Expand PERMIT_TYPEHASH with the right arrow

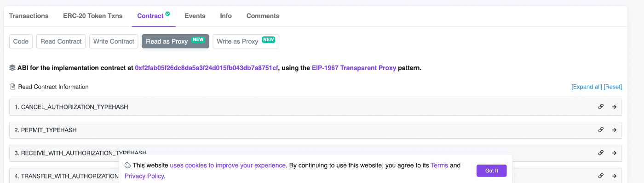[614, 130]
